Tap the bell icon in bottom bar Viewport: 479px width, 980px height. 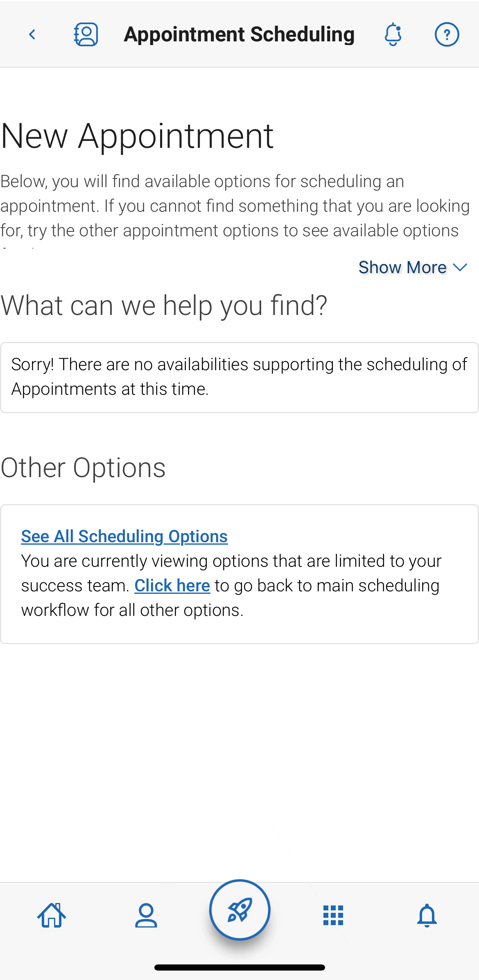pos(427,915)
